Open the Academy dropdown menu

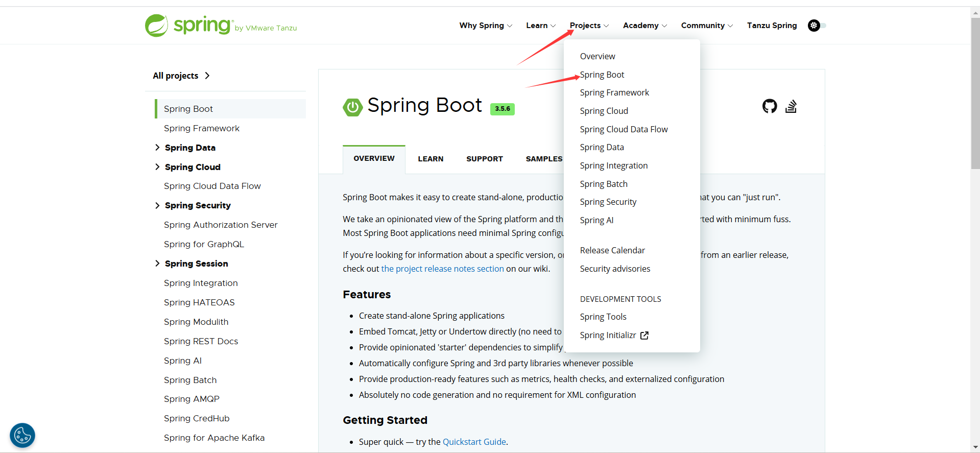pyautogui.click(x=645, y=26)
